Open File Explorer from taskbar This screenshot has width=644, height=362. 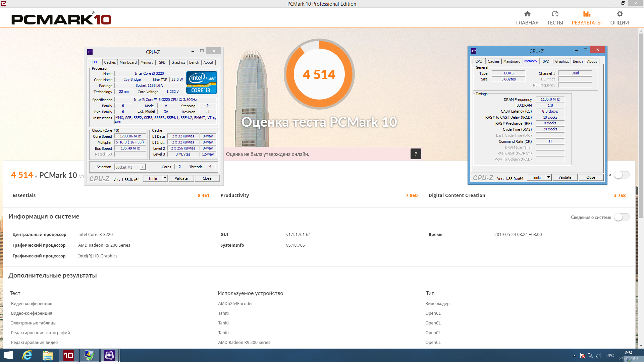click(x=48, y=355)
